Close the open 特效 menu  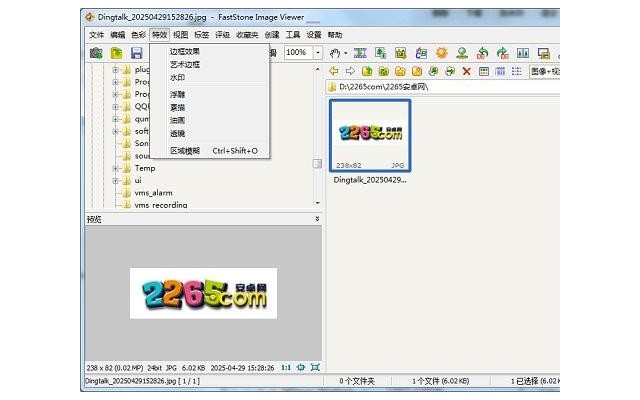(x=160, y=35)
